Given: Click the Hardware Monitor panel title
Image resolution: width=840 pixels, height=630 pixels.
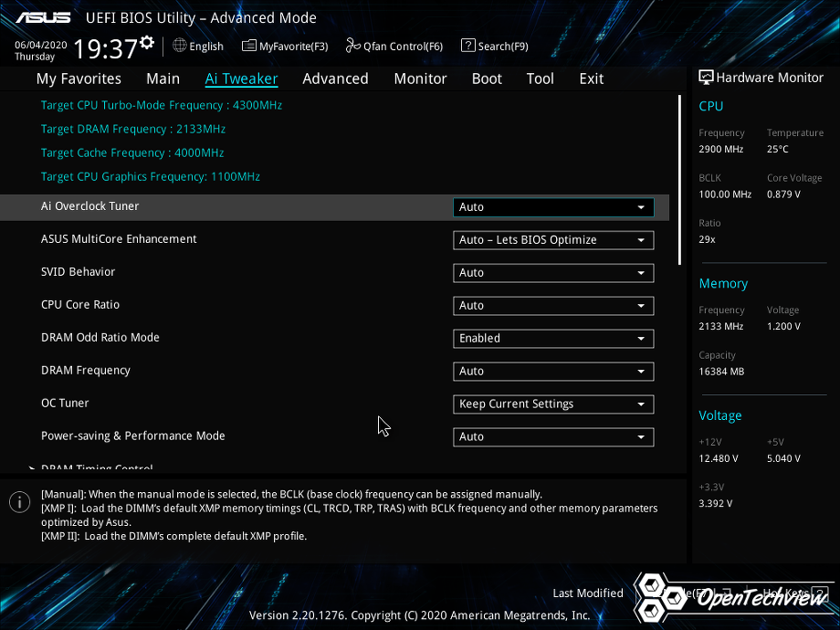Looking at the screenshot, I should 770,78.
